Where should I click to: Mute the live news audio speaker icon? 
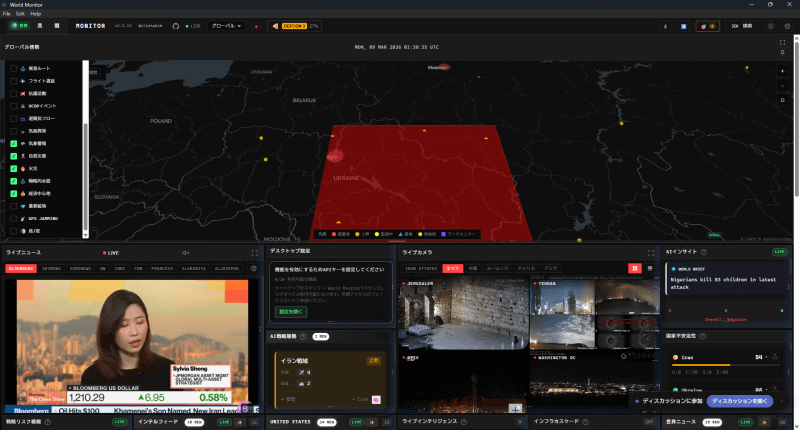186,253
